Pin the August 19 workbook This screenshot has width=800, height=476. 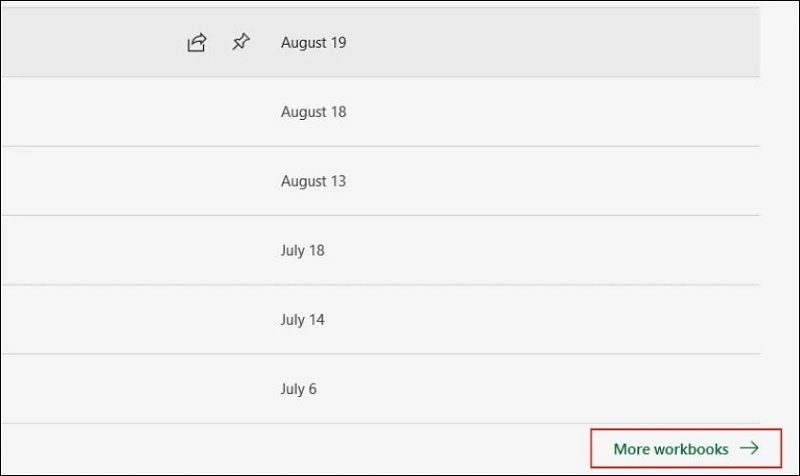coord(241,43)
